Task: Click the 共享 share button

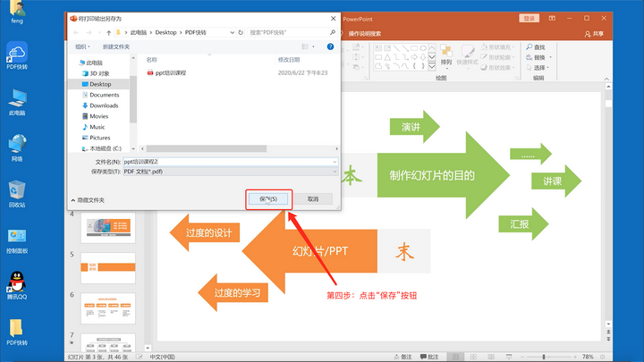Action: [594, 34]
